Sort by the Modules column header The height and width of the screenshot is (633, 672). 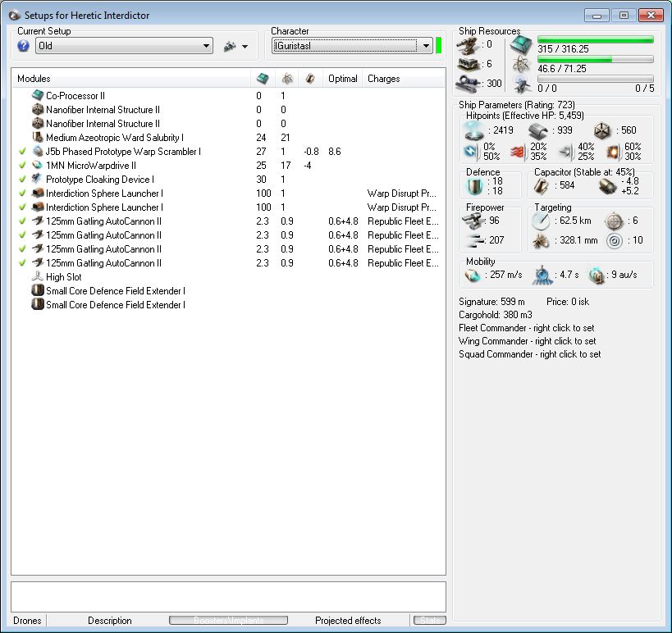click(x=131, y=79)
